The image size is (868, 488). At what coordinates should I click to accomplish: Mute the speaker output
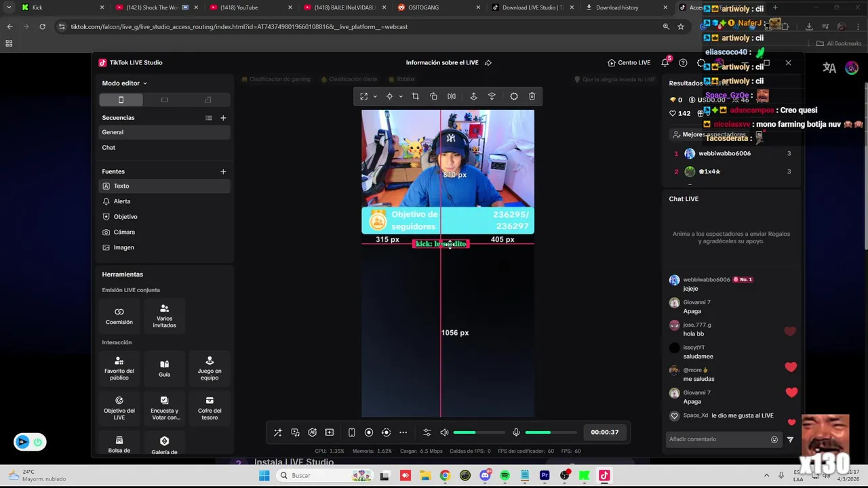444,432
